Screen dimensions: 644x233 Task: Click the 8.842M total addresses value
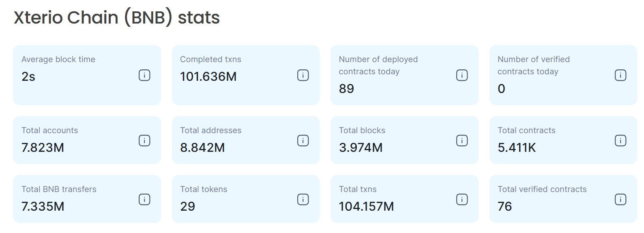[x=202, y=148]
